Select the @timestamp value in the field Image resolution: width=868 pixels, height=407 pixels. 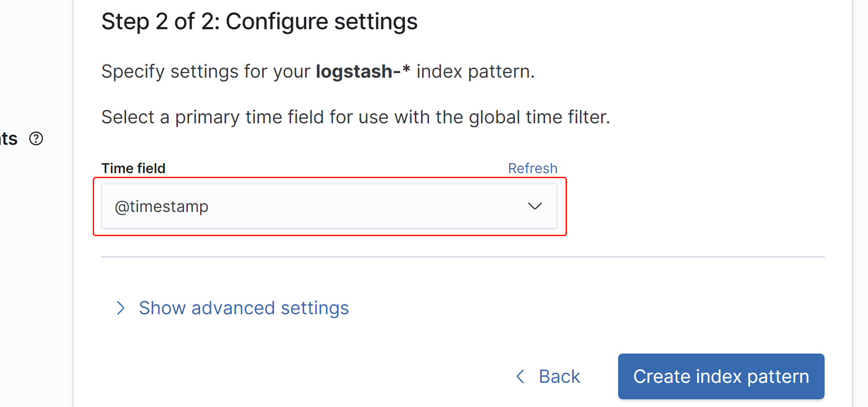[x=161, y=206]
